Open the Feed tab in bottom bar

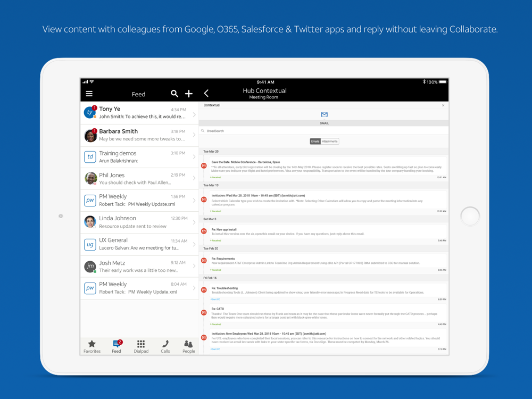point(117,347)
